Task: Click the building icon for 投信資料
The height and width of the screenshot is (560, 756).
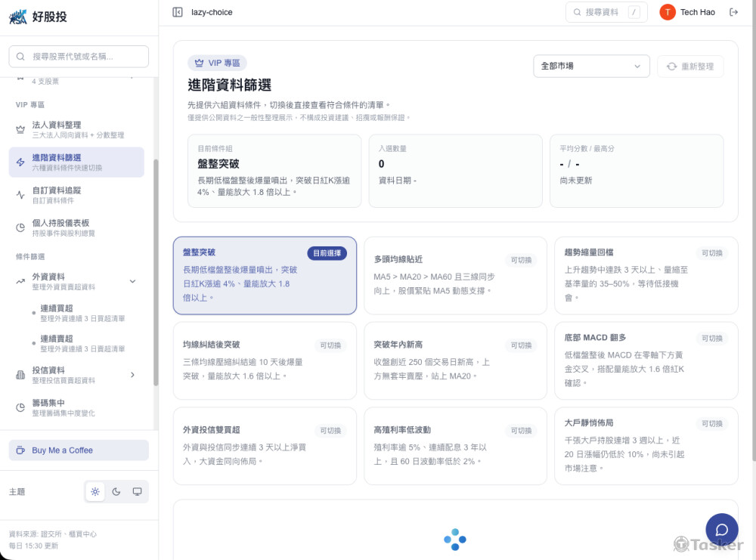Action: [20, 375]
